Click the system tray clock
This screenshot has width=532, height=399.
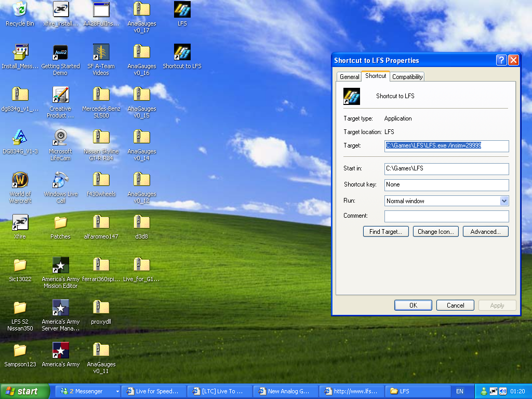click(518, 391)
